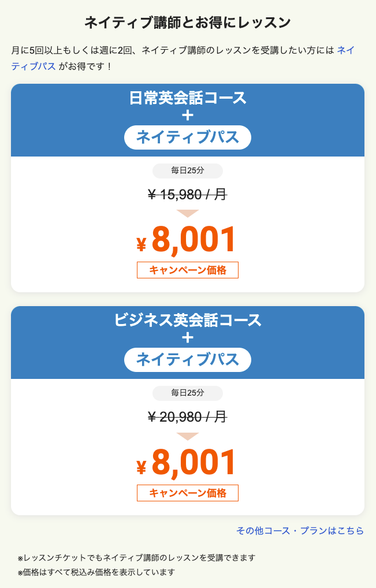Viewport: 376px width, 588px height.
Task: Click the struck-through ¥20,980 / 月 price
Action: pos(188,417)
